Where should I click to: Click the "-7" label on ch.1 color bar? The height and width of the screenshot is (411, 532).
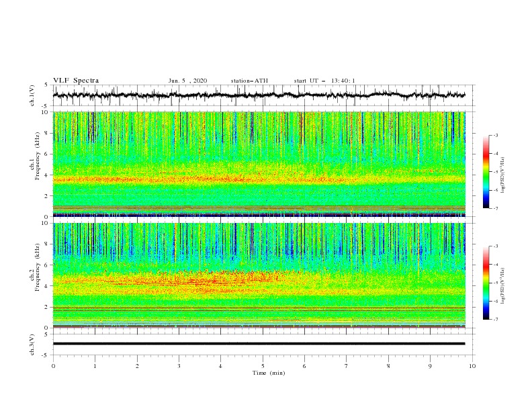(x=495, y=208)
